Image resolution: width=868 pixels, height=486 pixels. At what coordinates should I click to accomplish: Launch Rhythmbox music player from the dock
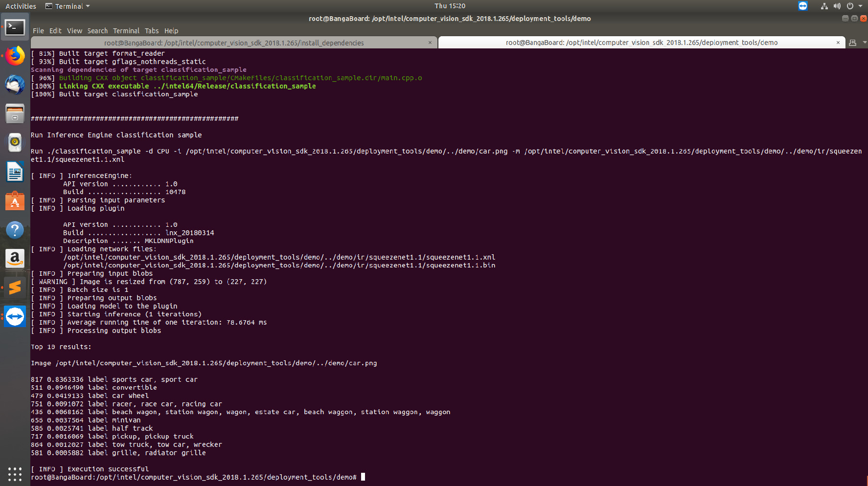(15, 142)
